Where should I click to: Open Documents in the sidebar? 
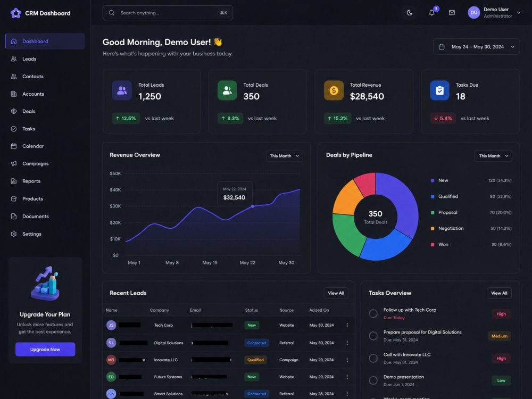[45, 217]
